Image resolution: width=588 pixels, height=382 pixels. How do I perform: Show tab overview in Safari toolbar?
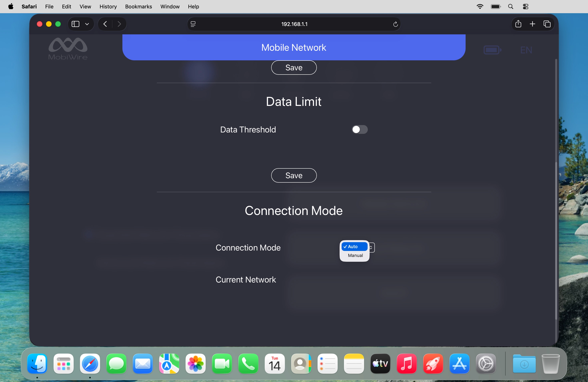(547, 24)
